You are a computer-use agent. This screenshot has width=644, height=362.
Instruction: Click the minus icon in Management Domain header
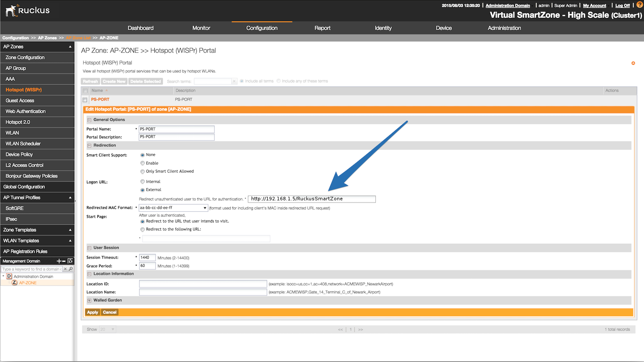[x=64, y=261]
